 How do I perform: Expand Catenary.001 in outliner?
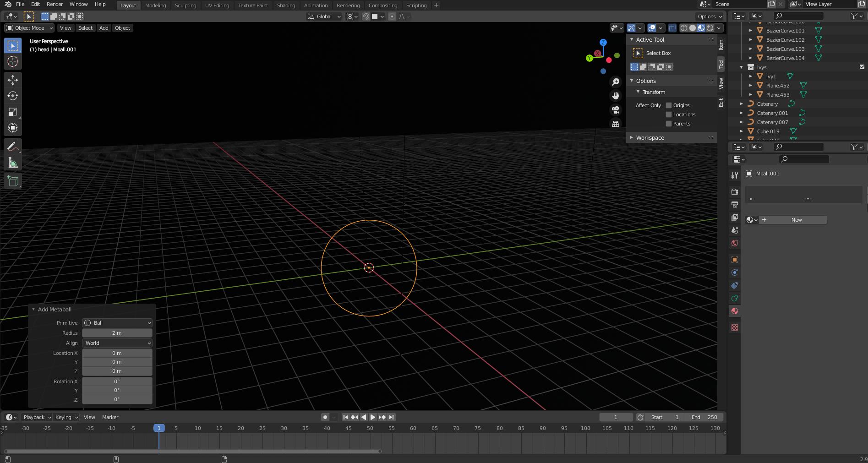point(742,113)
